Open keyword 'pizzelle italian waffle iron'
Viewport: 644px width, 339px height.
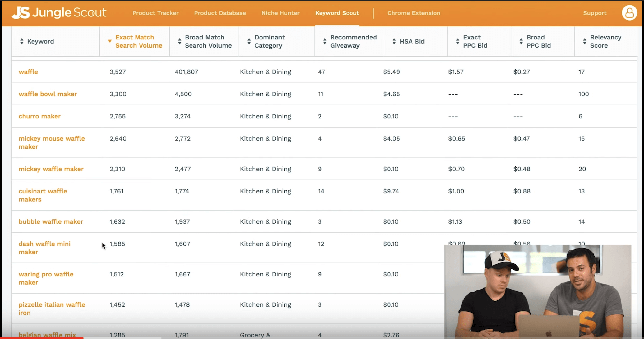coord(52,309)
